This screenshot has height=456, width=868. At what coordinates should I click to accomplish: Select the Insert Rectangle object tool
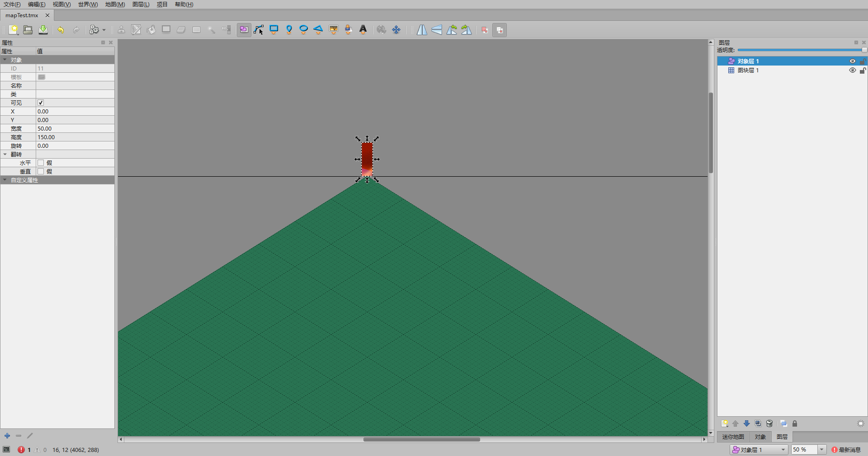click(x=274, y=30)
